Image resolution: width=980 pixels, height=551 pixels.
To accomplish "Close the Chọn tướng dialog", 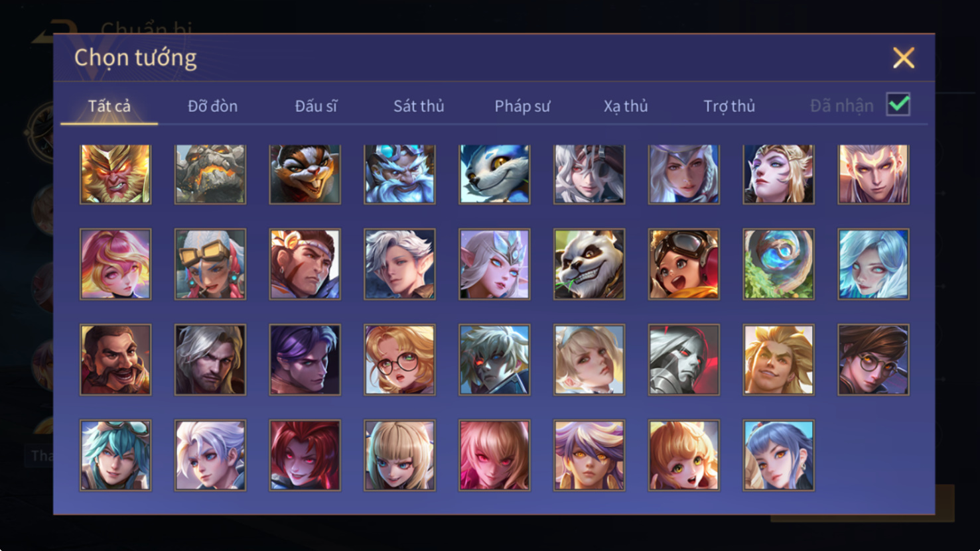I will [904, 58].
